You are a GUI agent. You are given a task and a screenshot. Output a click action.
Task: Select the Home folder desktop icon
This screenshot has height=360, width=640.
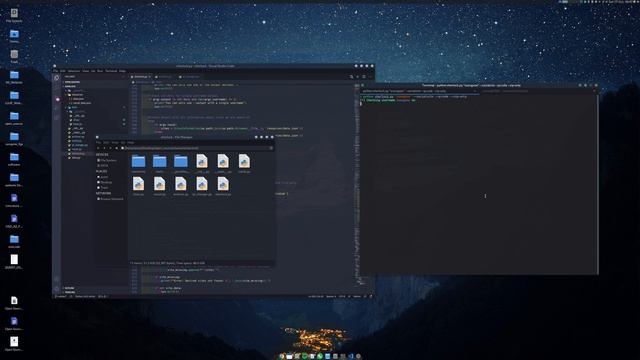(x=14, y=36)
